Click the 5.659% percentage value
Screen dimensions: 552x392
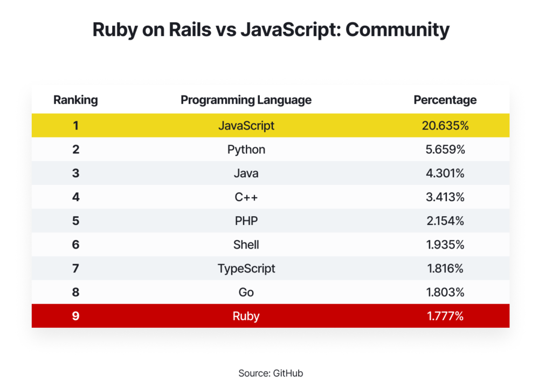445,149
